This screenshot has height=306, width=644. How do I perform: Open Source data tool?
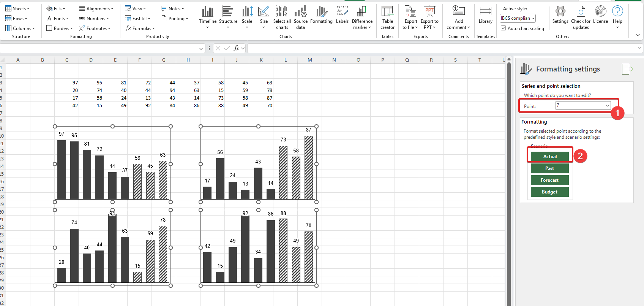click(300, 12)
